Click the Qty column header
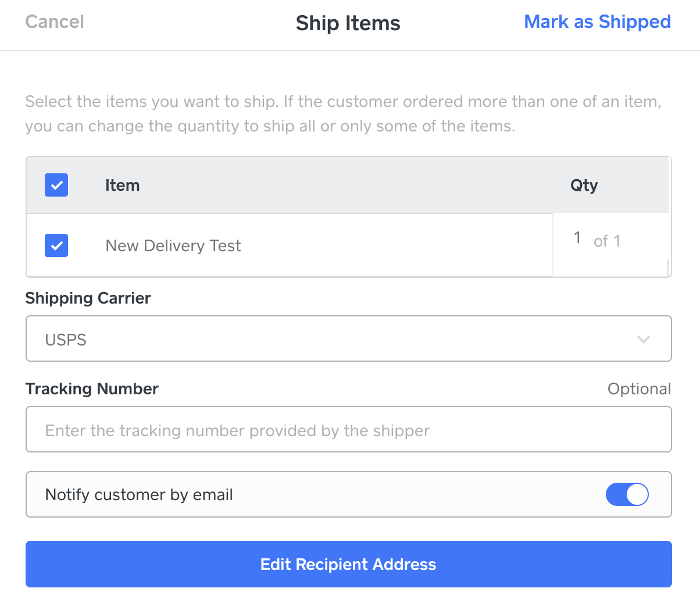 click(x=584, y=186)
